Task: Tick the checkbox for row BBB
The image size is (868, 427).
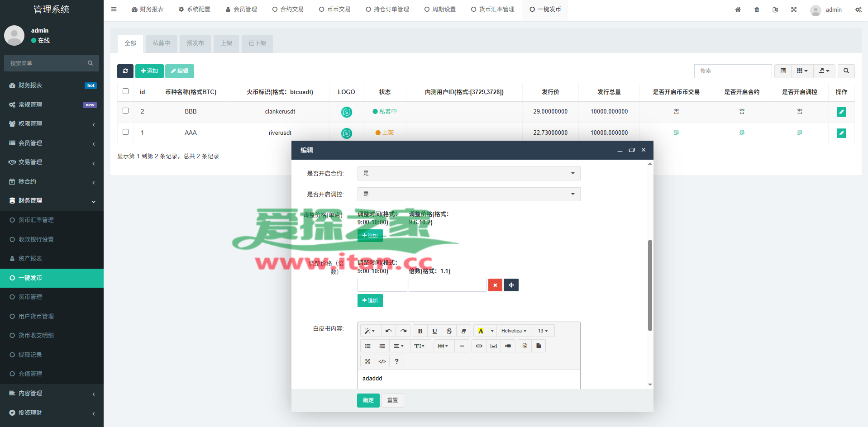Action: tap(126, 111)
